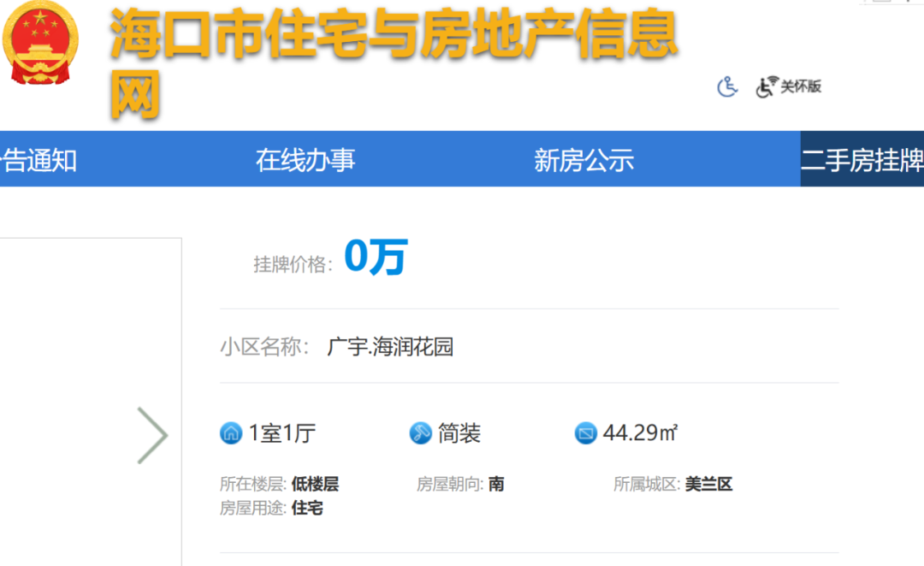
Task: Open the 在线办事 menu item
Action: click(305, 160)
